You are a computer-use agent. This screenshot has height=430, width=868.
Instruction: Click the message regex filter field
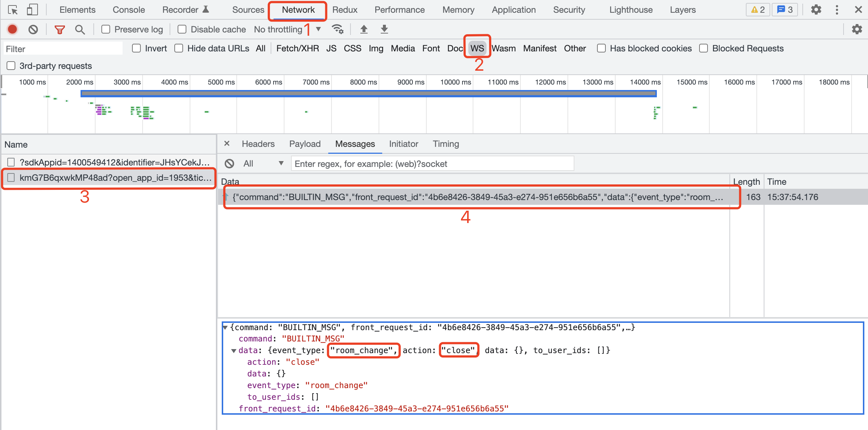tap(433, 164)
